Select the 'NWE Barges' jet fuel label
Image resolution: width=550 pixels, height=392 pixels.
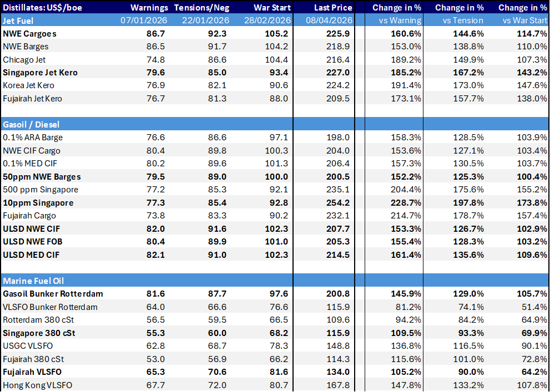[x=26, y=47]
